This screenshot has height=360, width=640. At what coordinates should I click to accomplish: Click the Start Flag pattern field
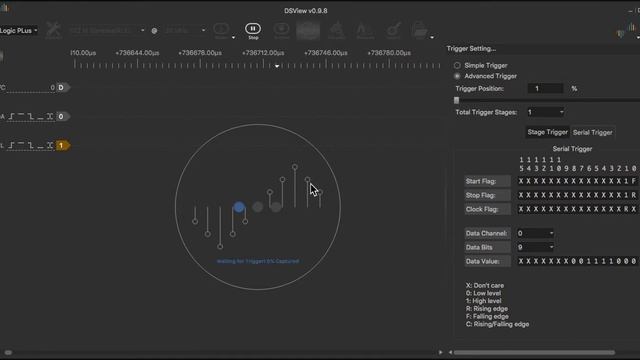click(577, 181)
